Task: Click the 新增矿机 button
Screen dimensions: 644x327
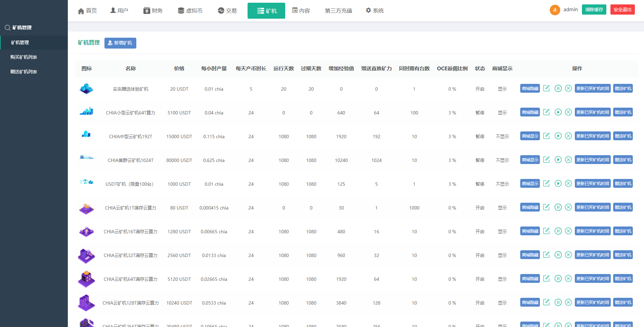Action: [x=120, y=43]
